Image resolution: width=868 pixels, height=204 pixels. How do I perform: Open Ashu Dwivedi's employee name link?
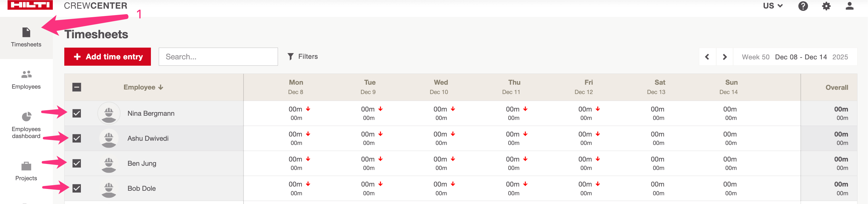[148, 138]
